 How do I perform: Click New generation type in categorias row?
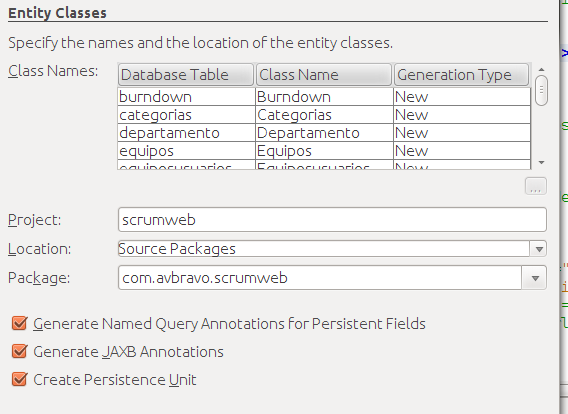coord(462,115)
